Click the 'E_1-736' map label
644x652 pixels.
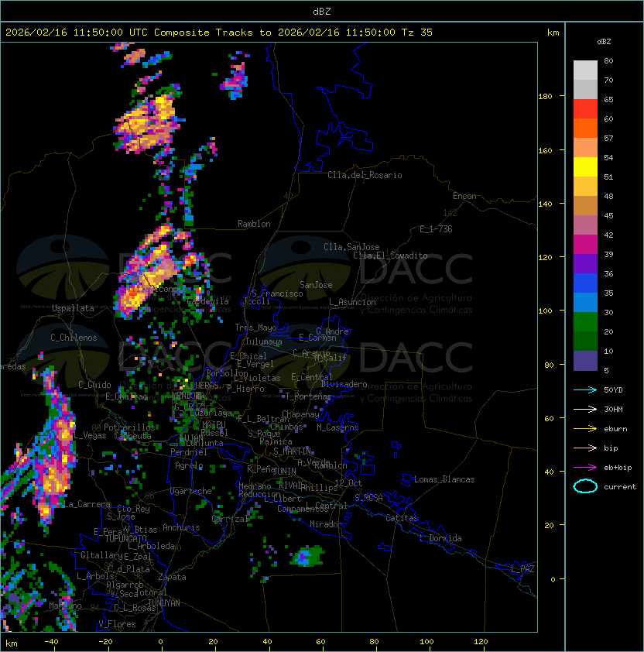pos(436,229)
